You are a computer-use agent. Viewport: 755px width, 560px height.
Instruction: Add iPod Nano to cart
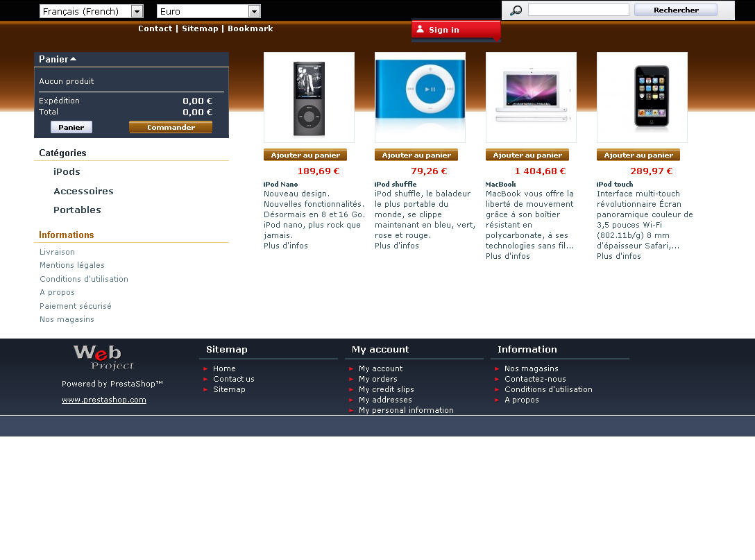click(x=305, y=155)
